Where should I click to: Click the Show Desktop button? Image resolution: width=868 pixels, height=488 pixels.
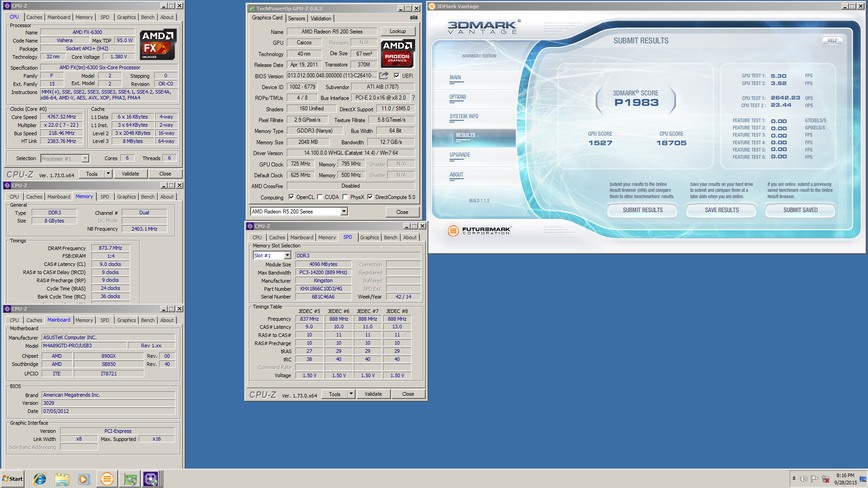click(863, 479)
